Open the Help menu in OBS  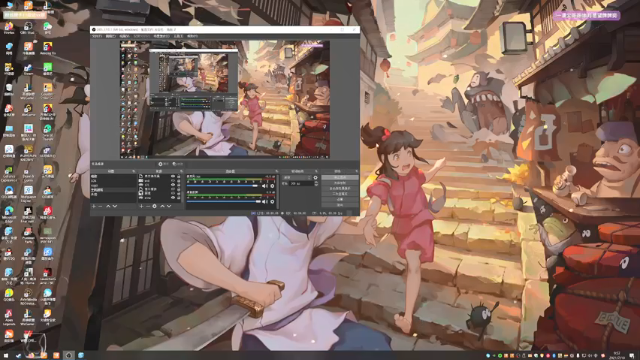coord(192,36)
